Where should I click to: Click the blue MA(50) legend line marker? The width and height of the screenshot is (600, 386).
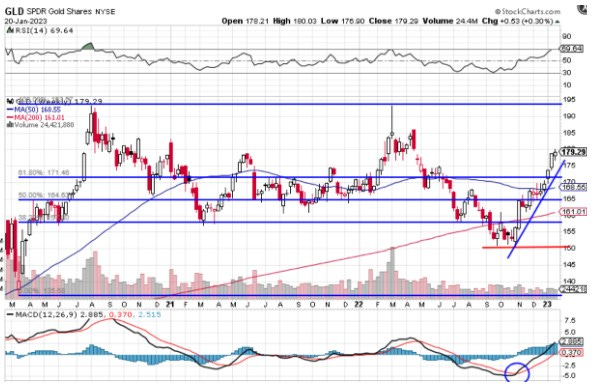10,110
